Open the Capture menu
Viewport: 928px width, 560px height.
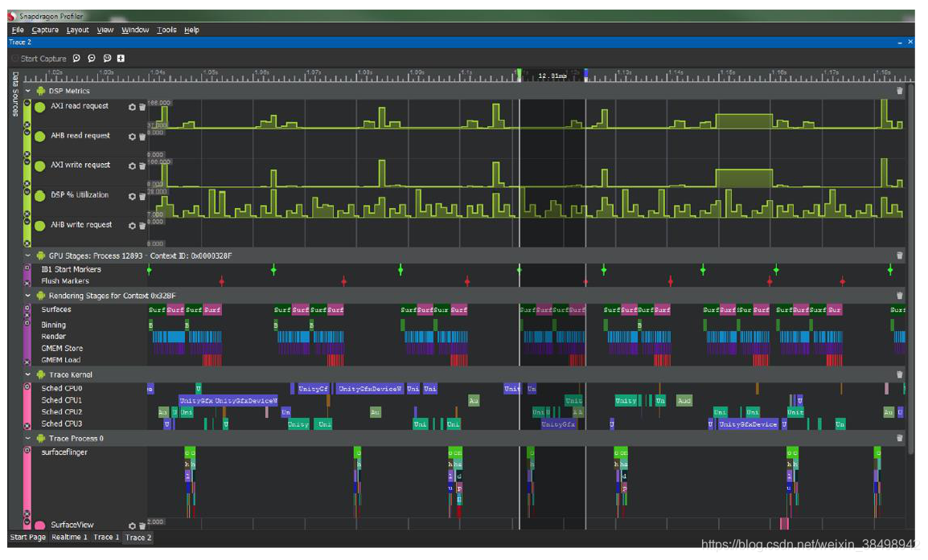tap(45, 30)
